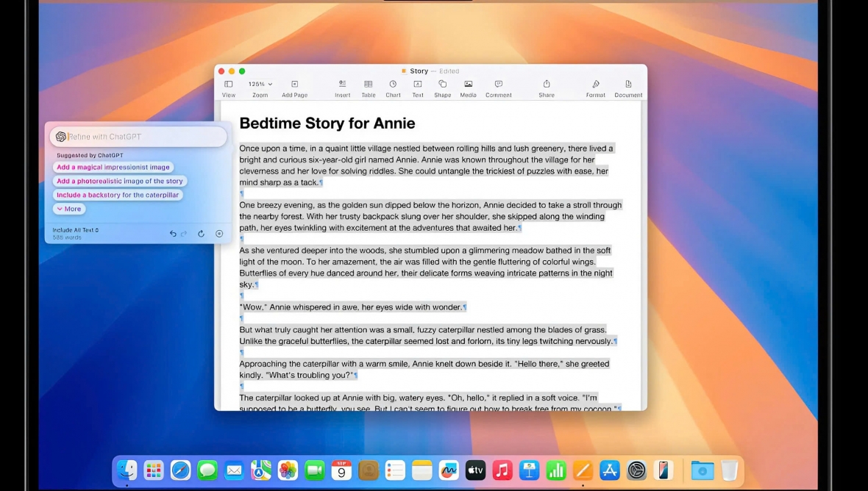Add a Comment from the toolbar

tap(498, 84)
